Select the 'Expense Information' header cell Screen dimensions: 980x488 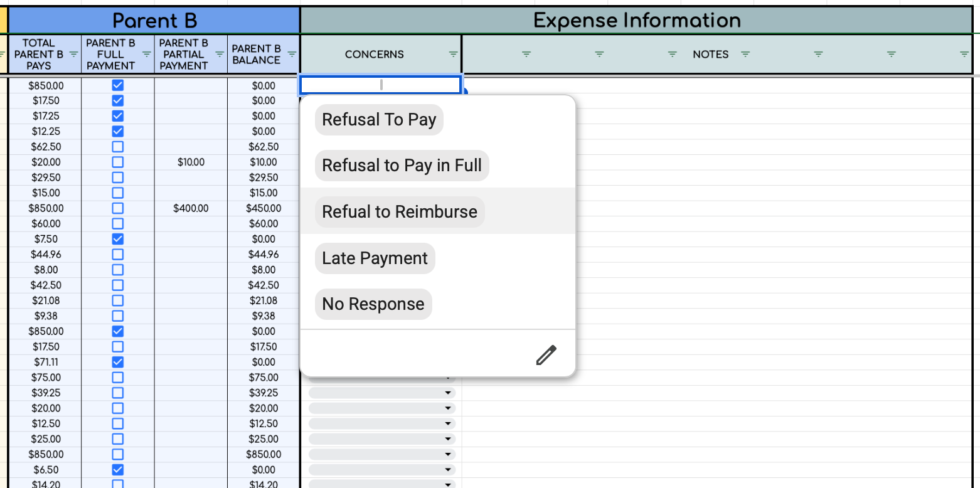point(637,21)
